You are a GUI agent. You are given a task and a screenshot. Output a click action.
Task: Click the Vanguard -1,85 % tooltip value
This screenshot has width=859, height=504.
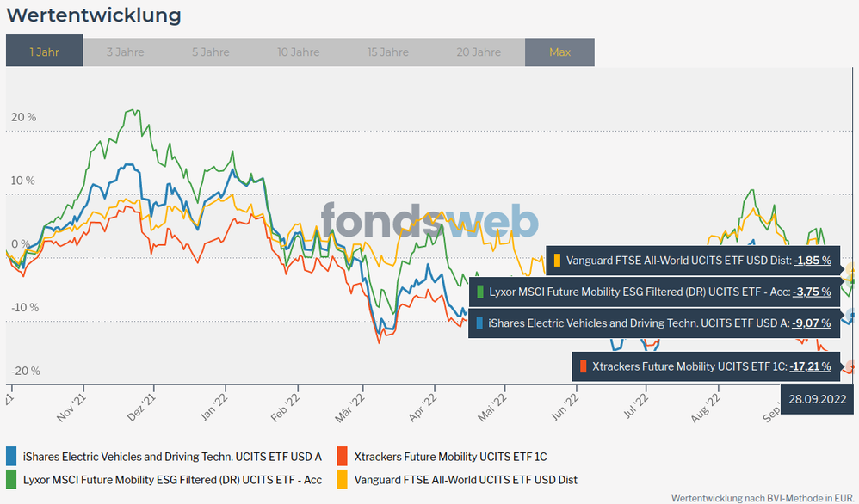(812, 260)
